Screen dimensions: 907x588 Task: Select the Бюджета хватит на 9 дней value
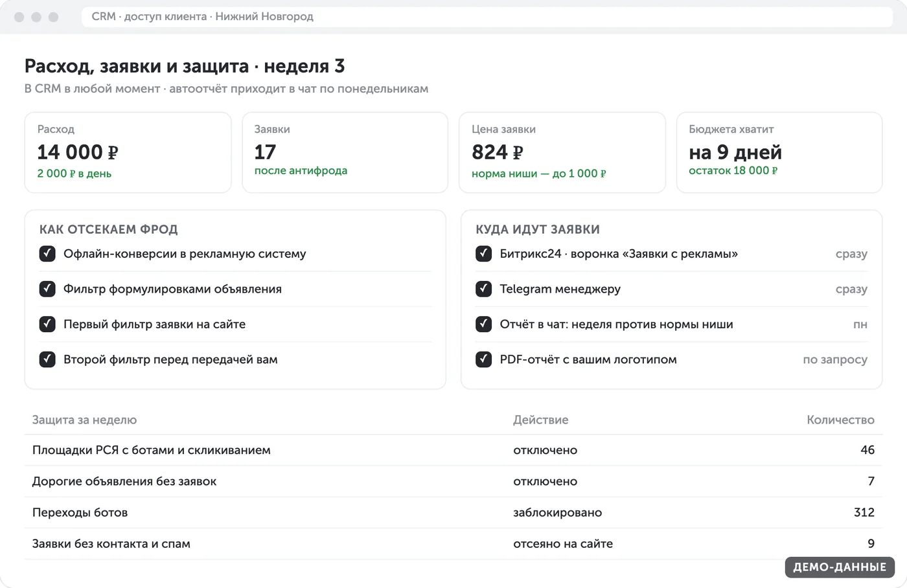735,152
